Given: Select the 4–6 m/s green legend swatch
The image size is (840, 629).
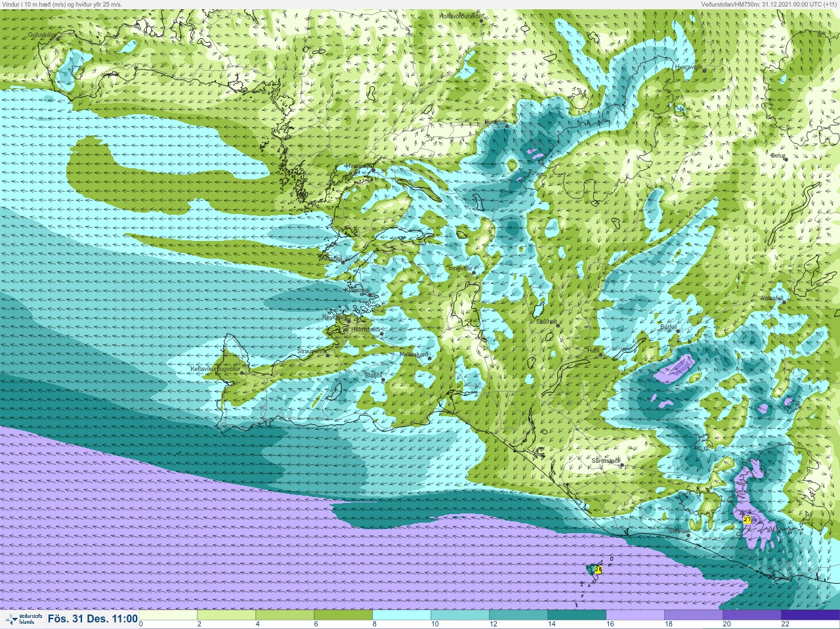Looking at the screenshot, I should pyautogui.click(x=285, y=616).
